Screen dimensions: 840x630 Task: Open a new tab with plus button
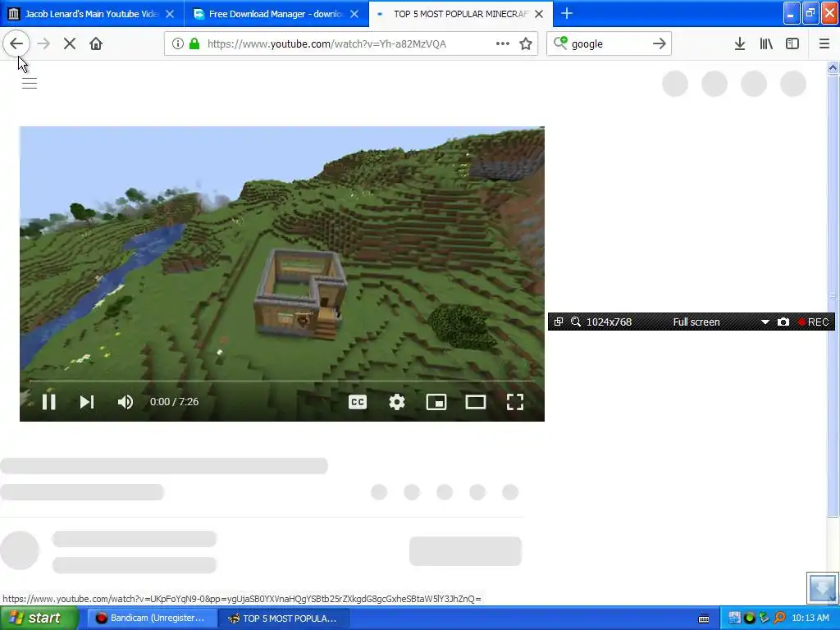point(567,13)
